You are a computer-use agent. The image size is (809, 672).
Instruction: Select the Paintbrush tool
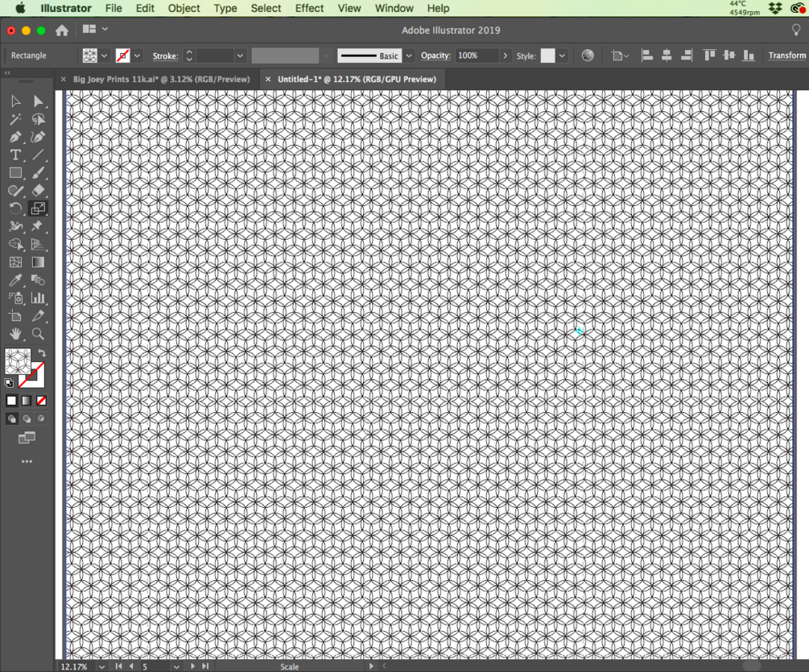(38, 173)
